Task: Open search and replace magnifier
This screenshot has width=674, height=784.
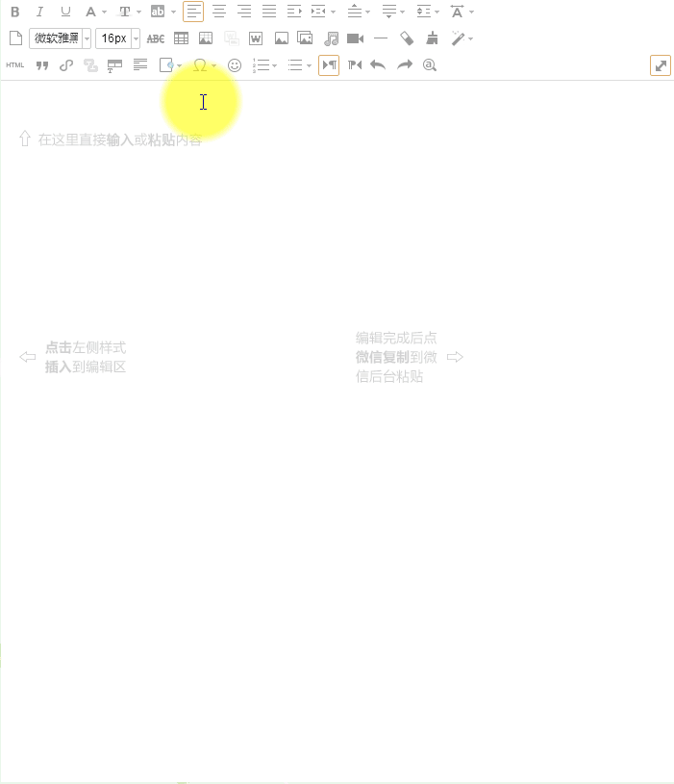Action: point(430,65)
